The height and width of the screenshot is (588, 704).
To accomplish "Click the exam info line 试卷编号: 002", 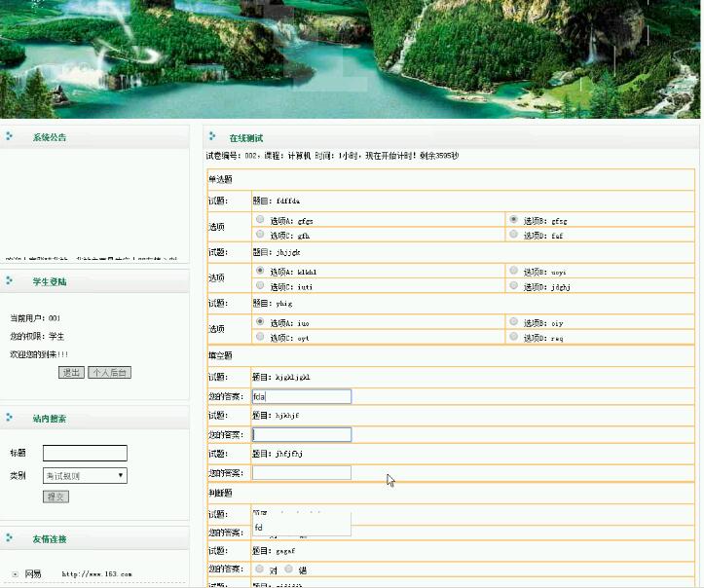I will point(332,156).
